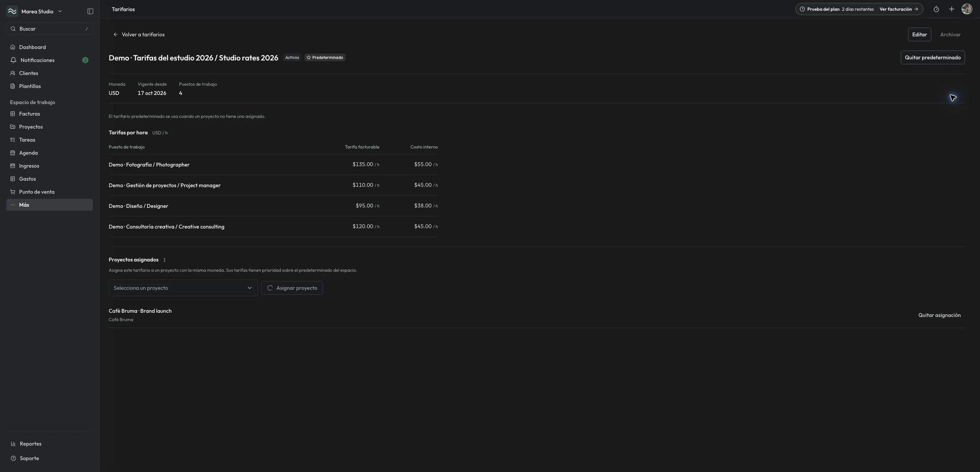Open the user avatar menu
This screenshot has width=980, height=472.
(x=967, y=9)
